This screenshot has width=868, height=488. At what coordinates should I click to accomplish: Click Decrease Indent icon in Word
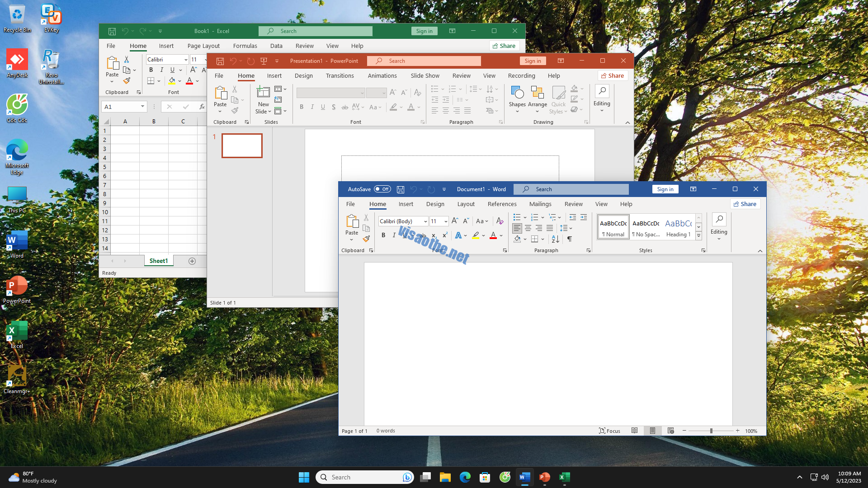(573, 217)
